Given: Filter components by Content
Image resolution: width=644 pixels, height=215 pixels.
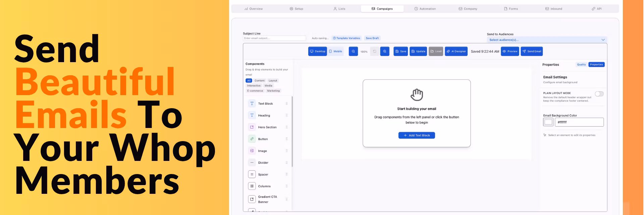Looking at the screenshot, I should [x=259, y=81].
